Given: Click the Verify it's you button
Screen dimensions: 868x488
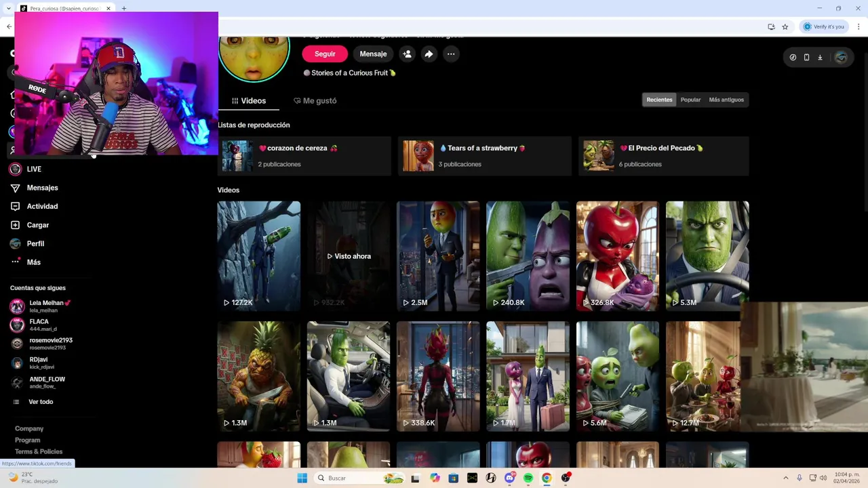Looking at the screenshot, I should (x=824, y=26).
